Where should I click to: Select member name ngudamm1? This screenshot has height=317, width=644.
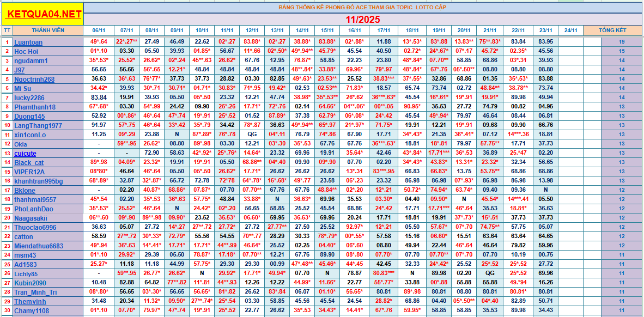point(31,60)
